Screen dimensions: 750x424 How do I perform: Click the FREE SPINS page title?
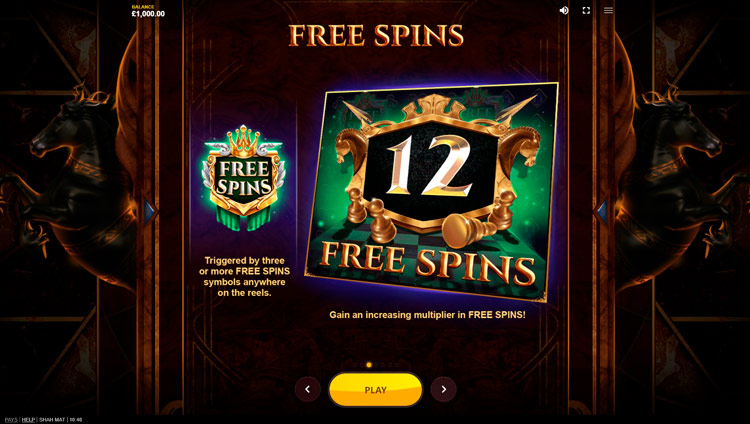[x=376, y=35]
